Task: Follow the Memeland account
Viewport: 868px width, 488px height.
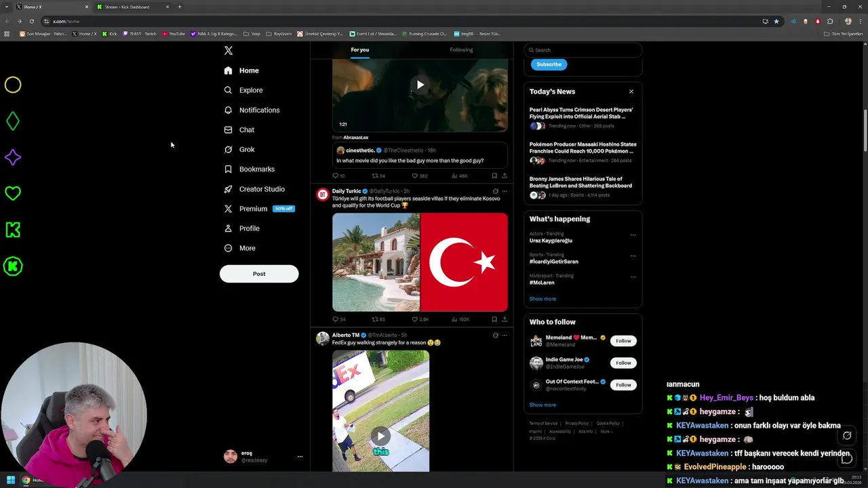Action: coord(623,341)
